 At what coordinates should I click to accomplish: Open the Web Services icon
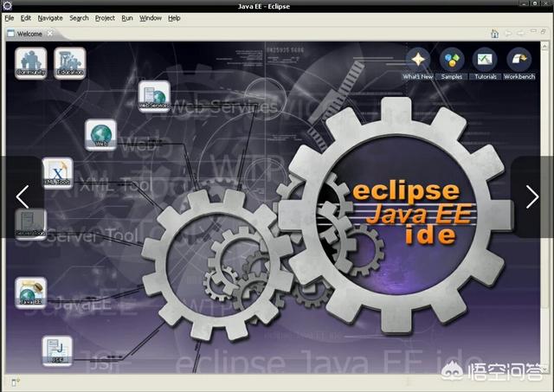tap(154, 96)
